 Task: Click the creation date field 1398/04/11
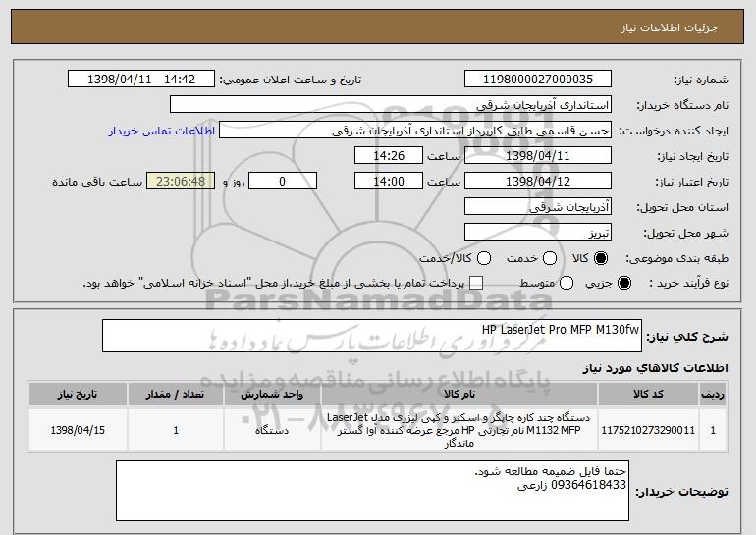click(x=538, y=156)
